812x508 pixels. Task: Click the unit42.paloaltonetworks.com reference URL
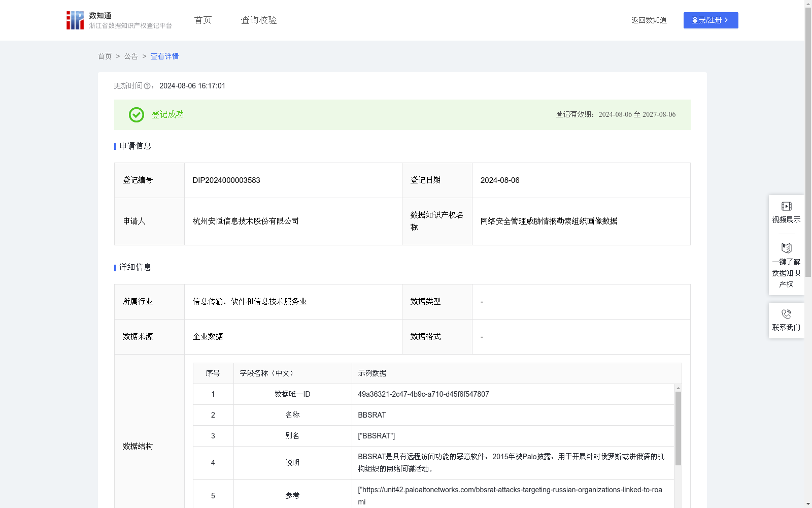click(510, 495)
